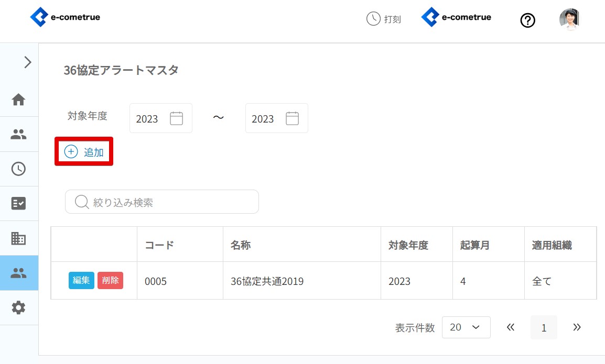Screen dimensions: 605x364
Task: Open the 表示件数 dropdown showing 20
Action: click(466, 327)
